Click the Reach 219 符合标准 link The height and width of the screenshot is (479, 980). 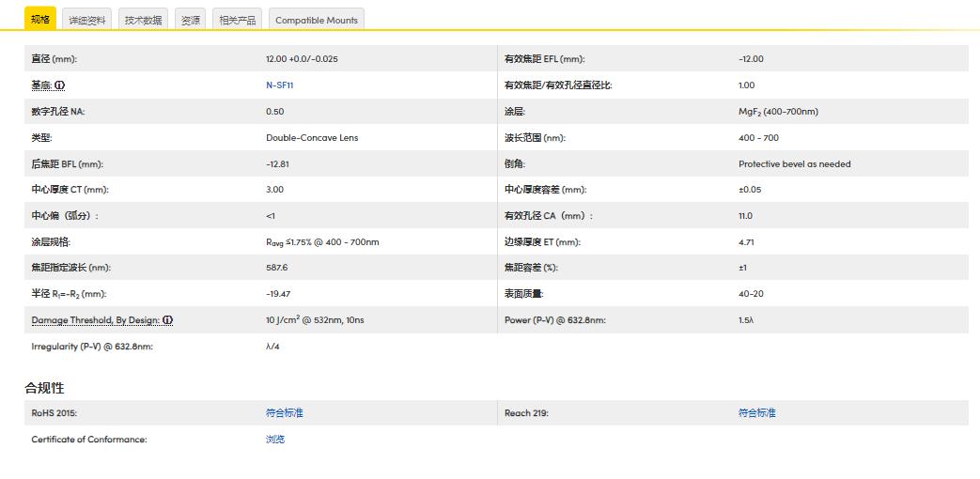756,413
